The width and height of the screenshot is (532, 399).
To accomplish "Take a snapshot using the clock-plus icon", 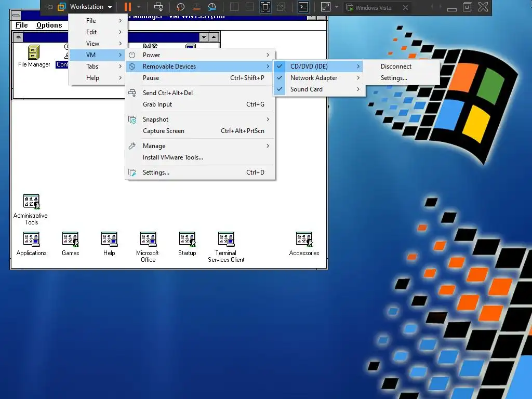I will pyautogui.click(x=180, y=7).
